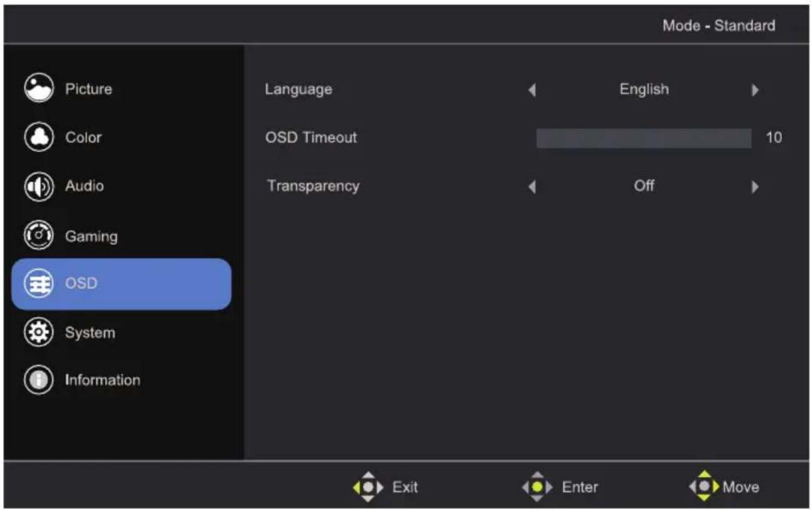The image size is (812, 510).
Task: Click the System gear icon
Action: (39, 332)
